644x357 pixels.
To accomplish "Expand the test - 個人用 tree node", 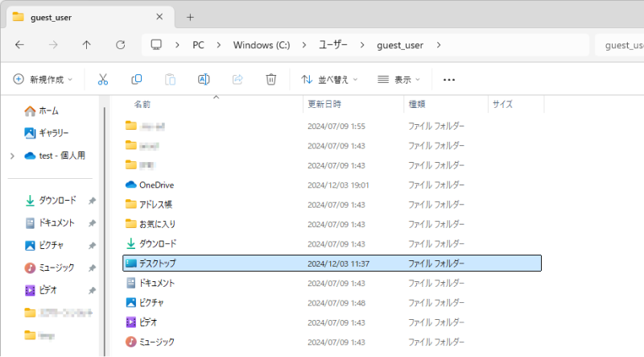I will (x=12, y=156).
